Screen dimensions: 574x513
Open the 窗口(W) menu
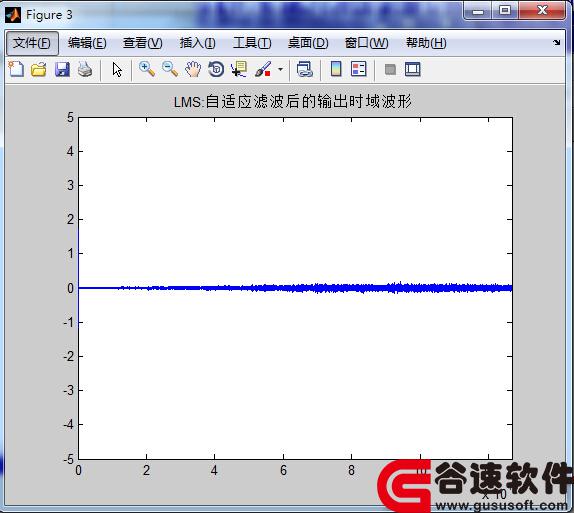(366, 43)
